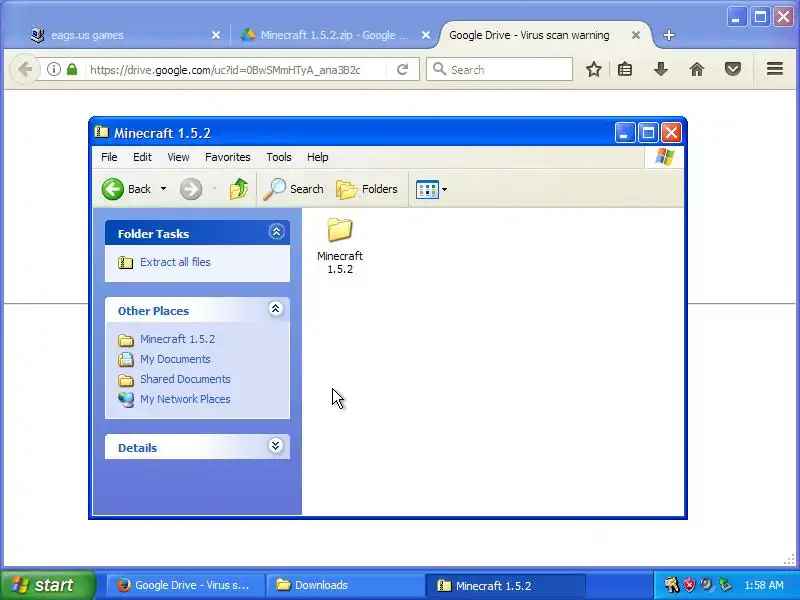Image resolution: width=800 pixels, height=600 pixels.
Task: Open Search in the Explorer toolbar
Action: pos(294,189)
